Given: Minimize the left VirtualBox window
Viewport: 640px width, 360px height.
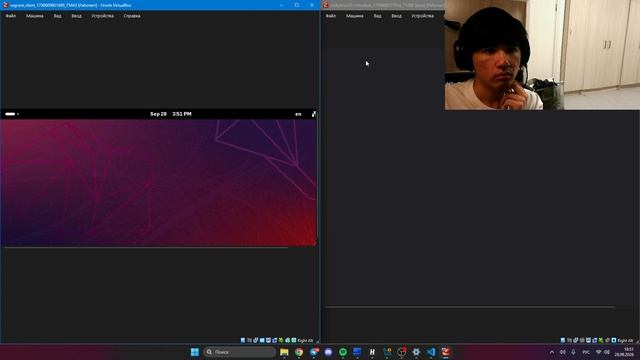Looking at the screenshot, I should [x=282, y=5].
